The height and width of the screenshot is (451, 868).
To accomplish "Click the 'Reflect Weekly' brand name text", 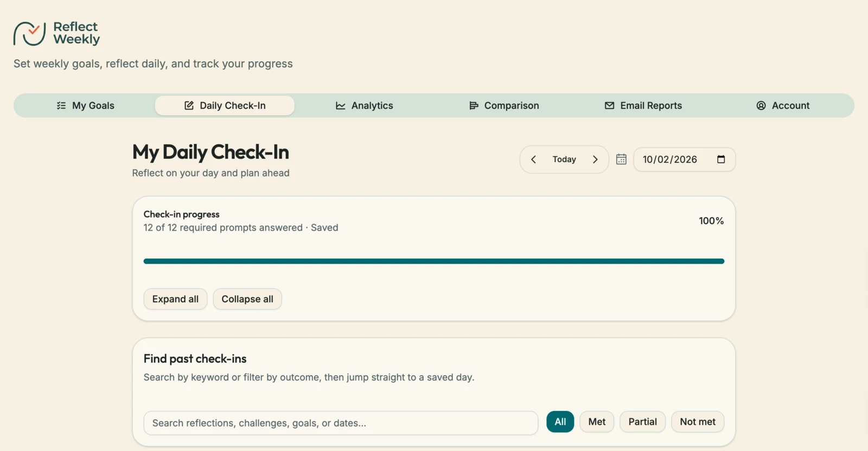I will 76,33.
